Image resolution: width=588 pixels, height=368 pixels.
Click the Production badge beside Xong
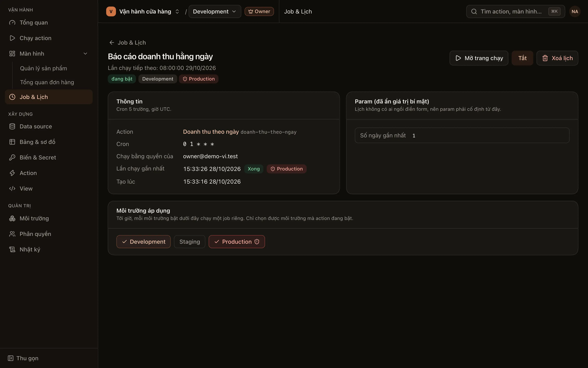tap(286, 169)
